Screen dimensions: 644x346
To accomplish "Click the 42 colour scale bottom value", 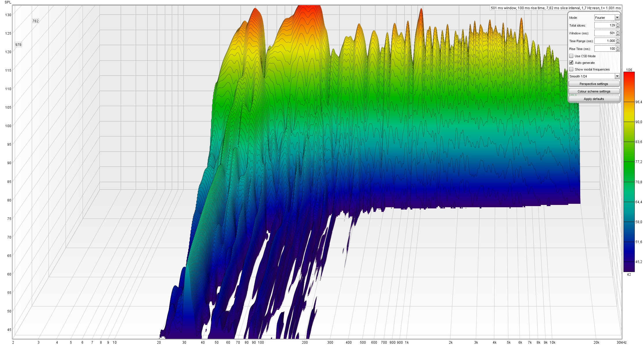I will coord(629,275).
